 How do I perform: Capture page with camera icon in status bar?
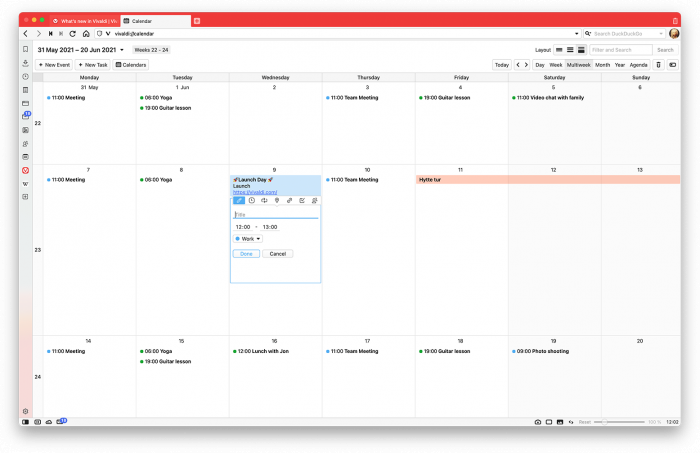pyautogui.click(x=538, y=422)
